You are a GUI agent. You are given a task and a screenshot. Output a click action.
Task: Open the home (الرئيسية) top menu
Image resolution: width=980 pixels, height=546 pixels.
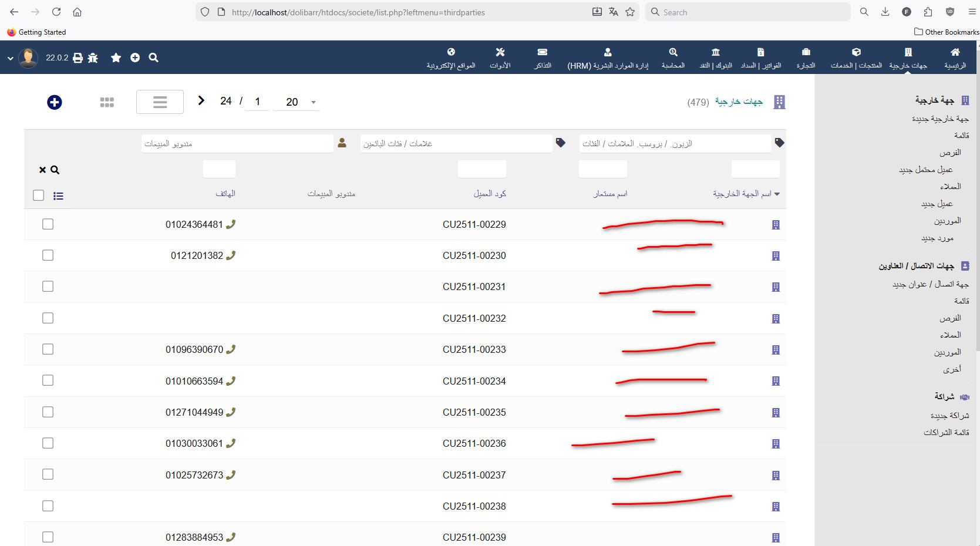tap(955, 59)
